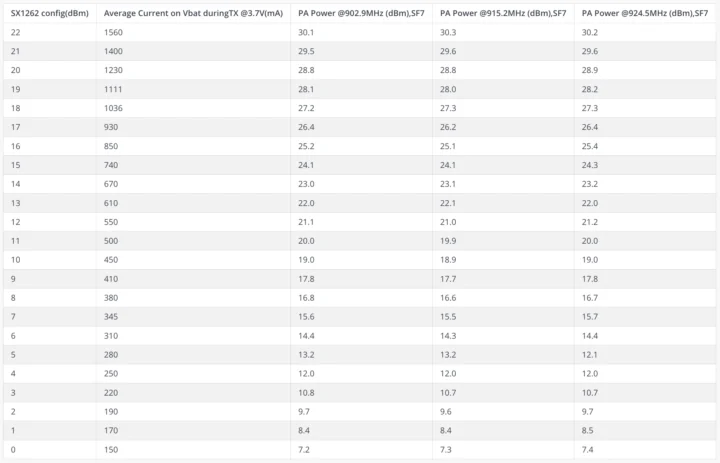
Task: Click the 150 average current cell
Action: (x=111, y=449)
